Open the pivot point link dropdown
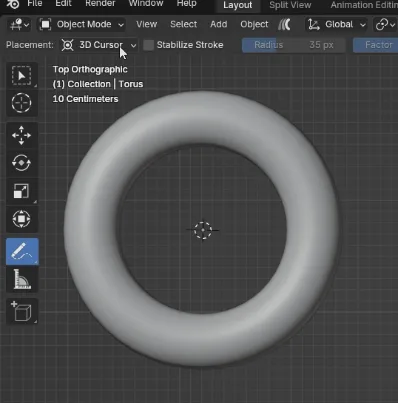Image resolution: width=398 pixels, height=403 pixels. click(x=385, y=24)
